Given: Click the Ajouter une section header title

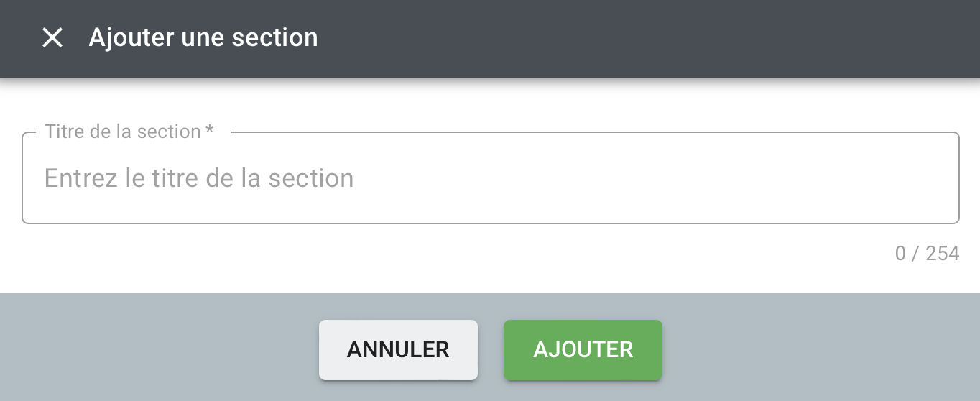Looking at the screenshot, I should 203,37.
